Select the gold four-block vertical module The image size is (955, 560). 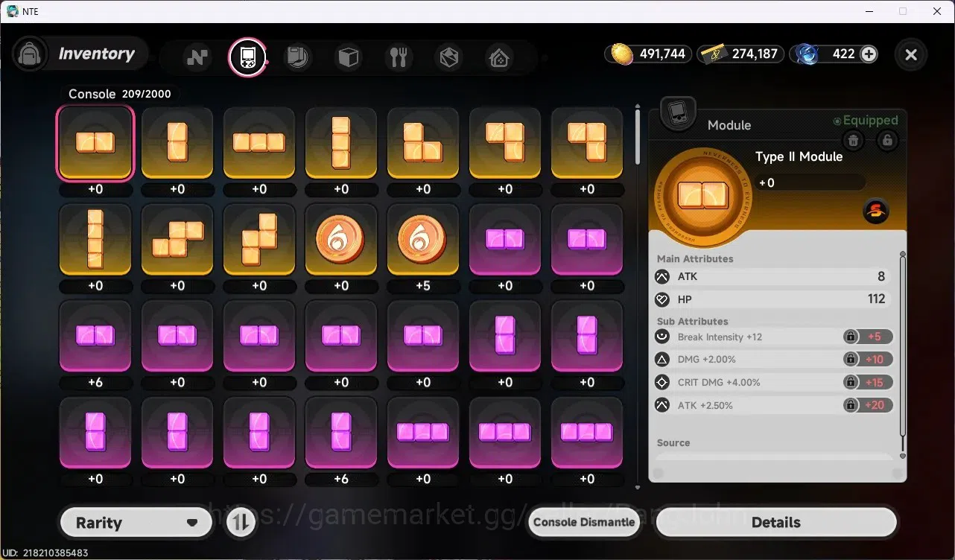tap(95, 240)
